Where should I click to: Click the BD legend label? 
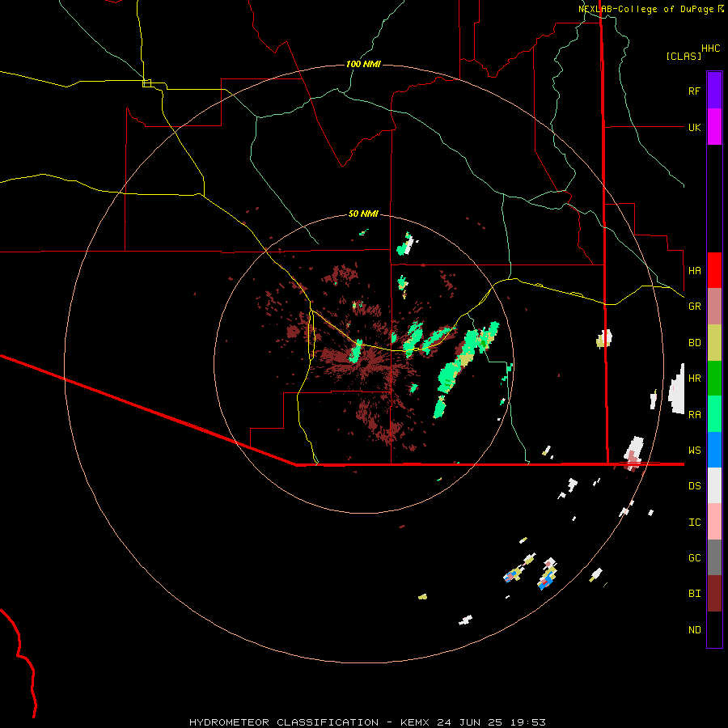tap(694, 343)
